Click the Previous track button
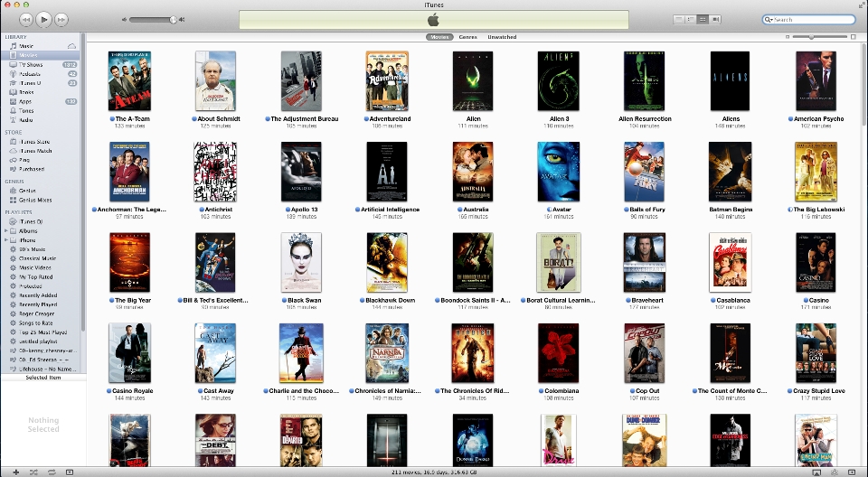Image resolution: width=868 pixels, height=477 pixels. coord(25,19)
